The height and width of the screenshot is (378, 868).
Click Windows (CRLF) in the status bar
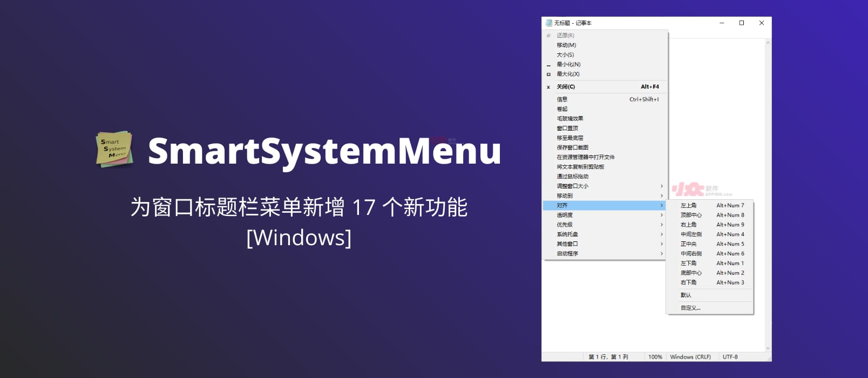pyautogui.click(x=690, y=357)
